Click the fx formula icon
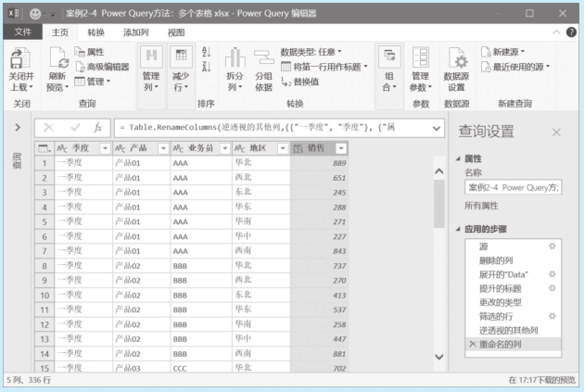 click(98, 128)
